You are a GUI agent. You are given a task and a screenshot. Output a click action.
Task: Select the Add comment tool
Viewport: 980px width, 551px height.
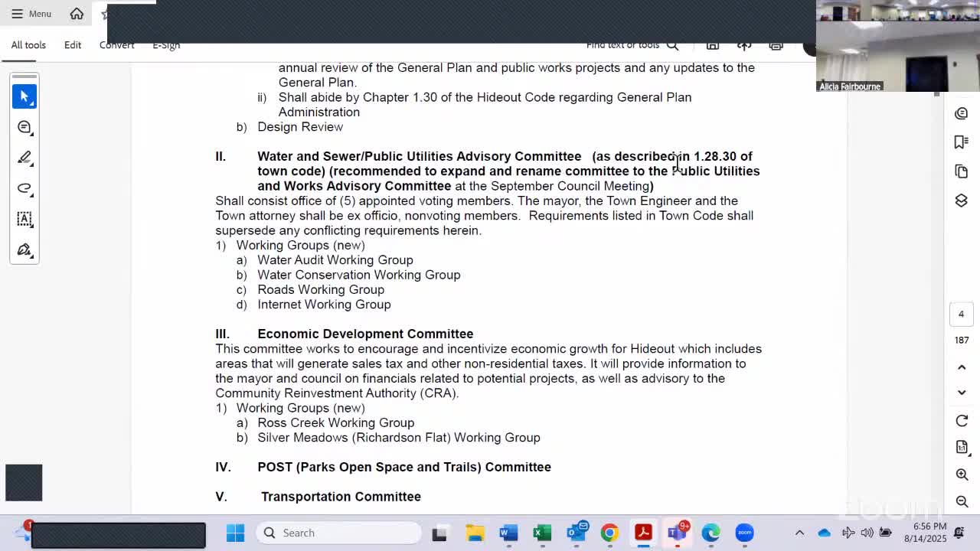tap(24, 127)
